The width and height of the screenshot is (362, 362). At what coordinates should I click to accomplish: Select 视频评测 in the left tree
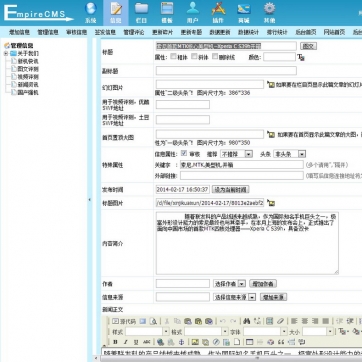point(28,77)
